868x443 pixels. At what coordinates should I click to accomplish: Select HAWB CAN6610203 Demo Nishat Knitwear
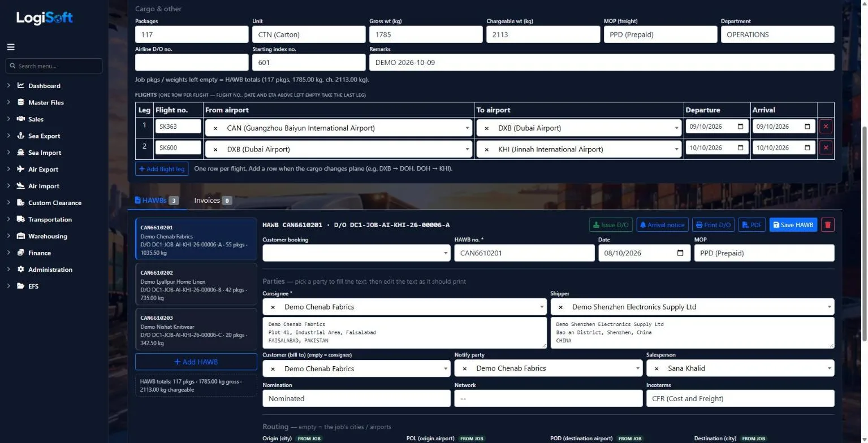(x=196, y=330)
